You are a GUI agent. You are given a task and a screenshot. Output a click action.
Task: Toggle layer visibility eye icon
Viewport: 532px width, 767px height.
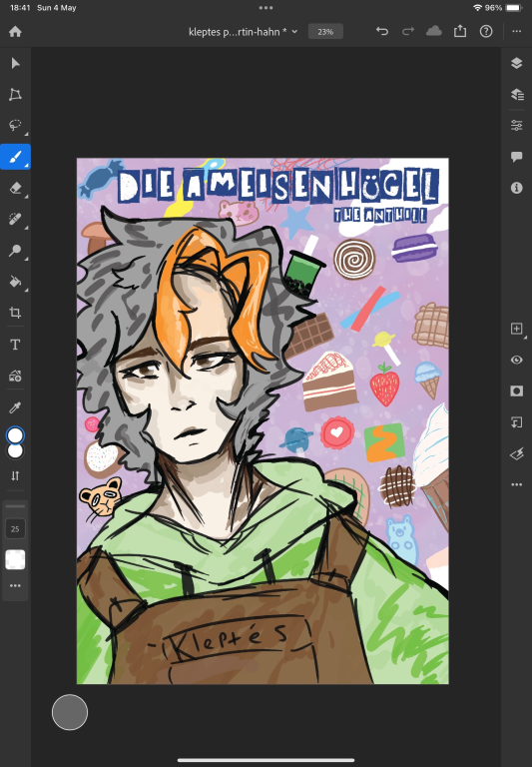pos(517,360)
